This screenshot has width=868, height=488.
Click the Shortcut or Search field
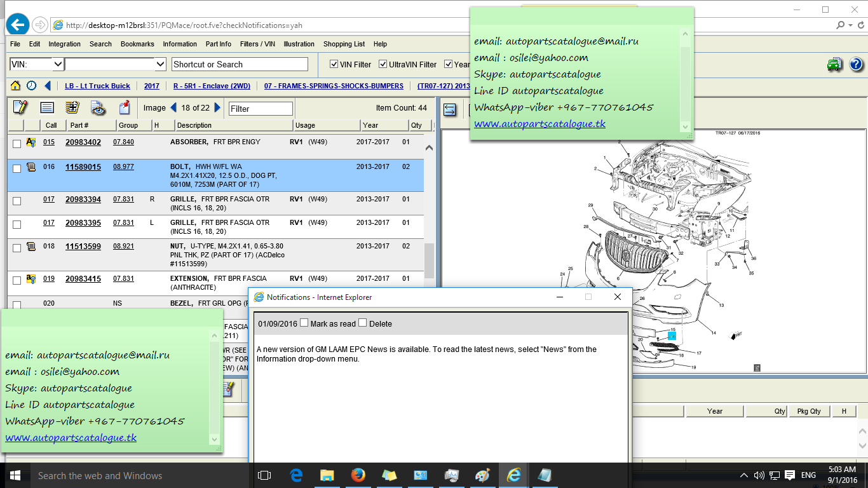tap(240, 64)
